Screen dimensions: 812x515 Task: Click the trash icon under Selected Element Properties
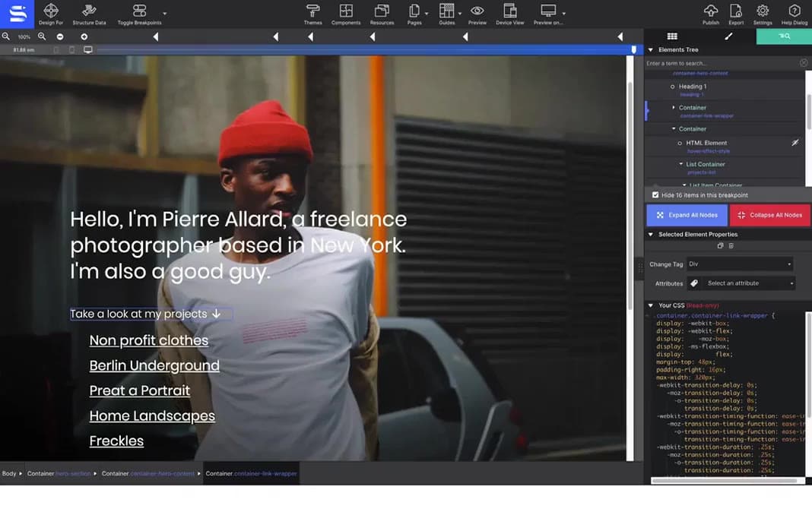pyautogui.click(x=731, y=246)
